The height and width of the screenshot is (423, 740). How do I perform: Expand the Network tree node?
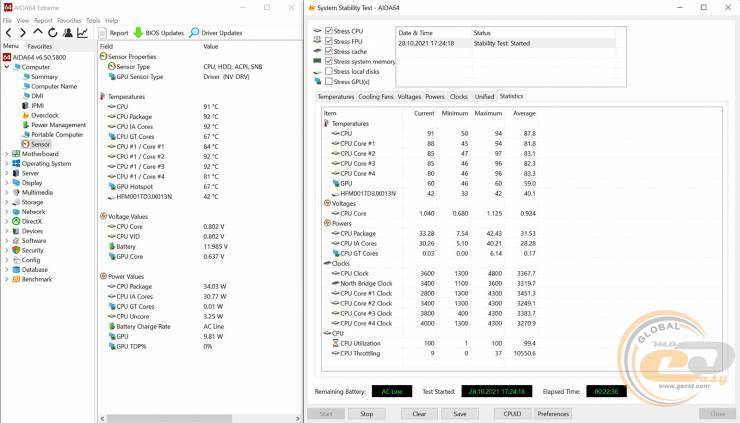pos(7,212)
